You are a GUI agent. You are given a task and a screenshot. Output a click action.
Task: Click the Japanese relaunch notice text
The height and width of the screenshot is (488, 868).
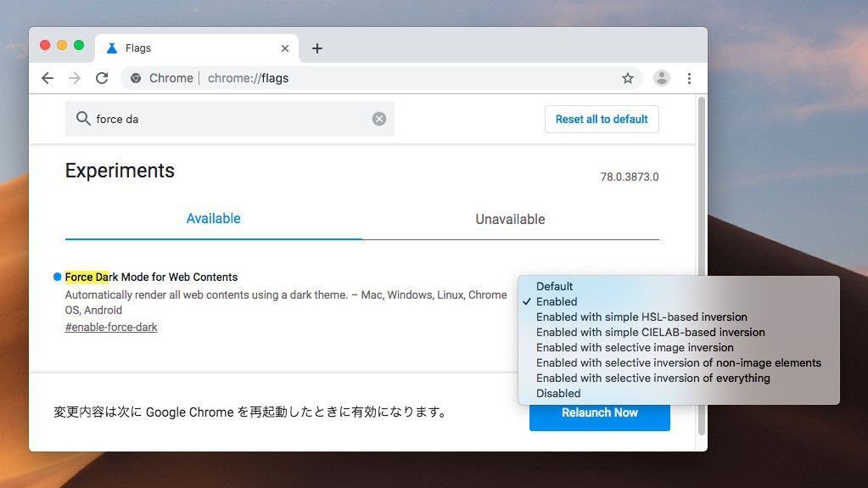pyautogui.click(x=250, y=412)
